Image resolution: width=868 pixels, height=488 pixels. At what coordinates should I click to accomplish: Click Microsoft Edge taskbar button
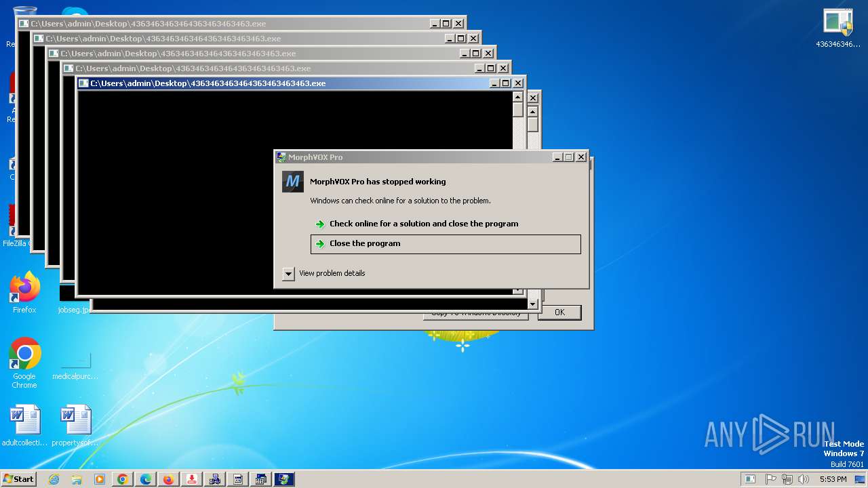click(x=146, y=479)
